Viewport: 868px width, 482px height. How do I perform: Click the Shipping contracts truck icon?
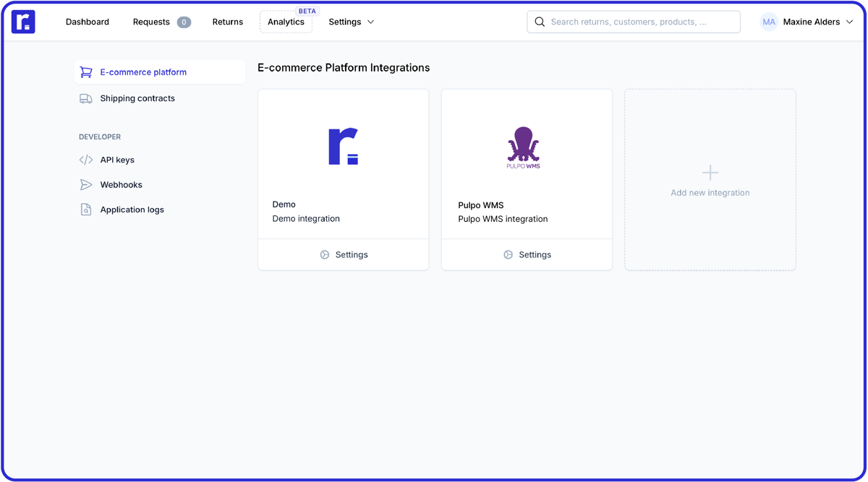pos(86,98)
